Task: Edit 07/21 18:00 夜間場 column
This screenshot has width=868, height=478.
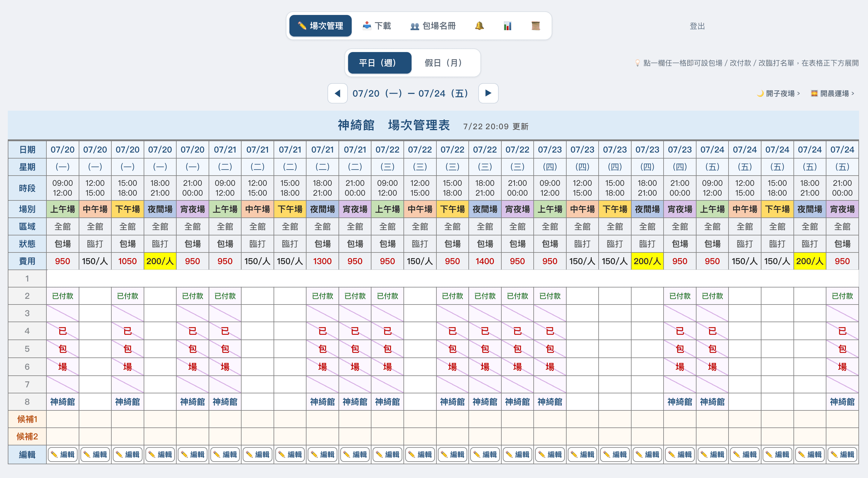Action: tap(322, 454)
